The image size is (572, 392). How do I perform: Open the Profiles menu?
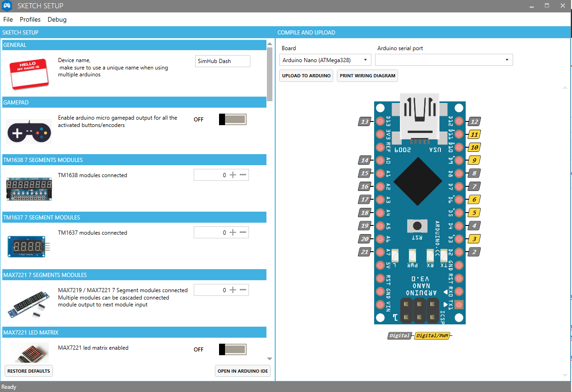[x=30, y=19]
